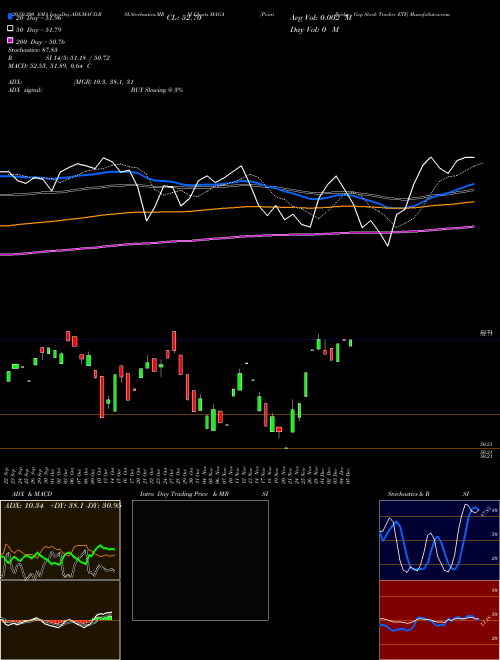The image size is (500, 660).
Task: Click the 'Day Vol: 0 M' label
Action: pyautogui.click(x=314, y=29)
